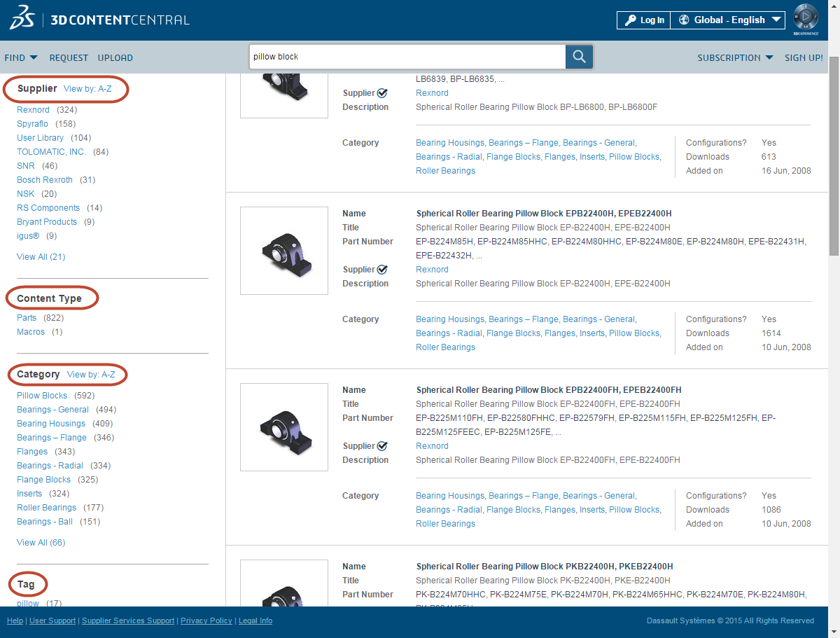Image resolution: width=840 pixels, height=638 pixels.
Task: Open the Rexnord supplier link
Action: click(x=33, y=109)
